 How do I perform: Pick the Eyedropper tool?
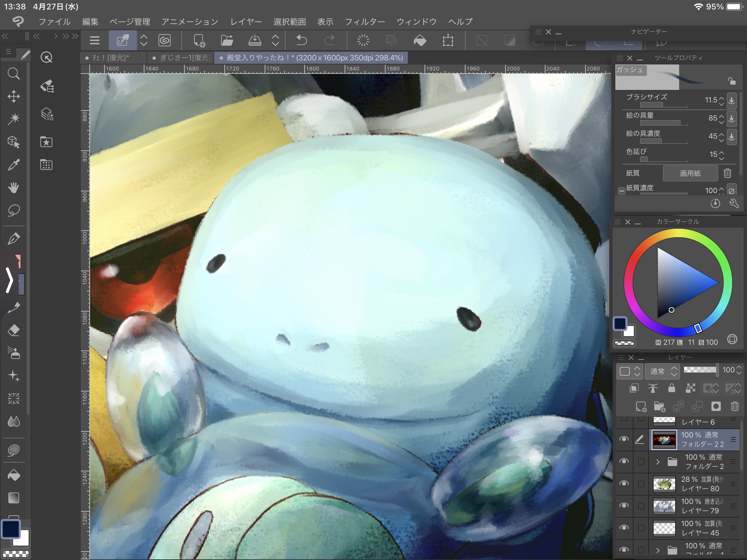tap(13, 165)
